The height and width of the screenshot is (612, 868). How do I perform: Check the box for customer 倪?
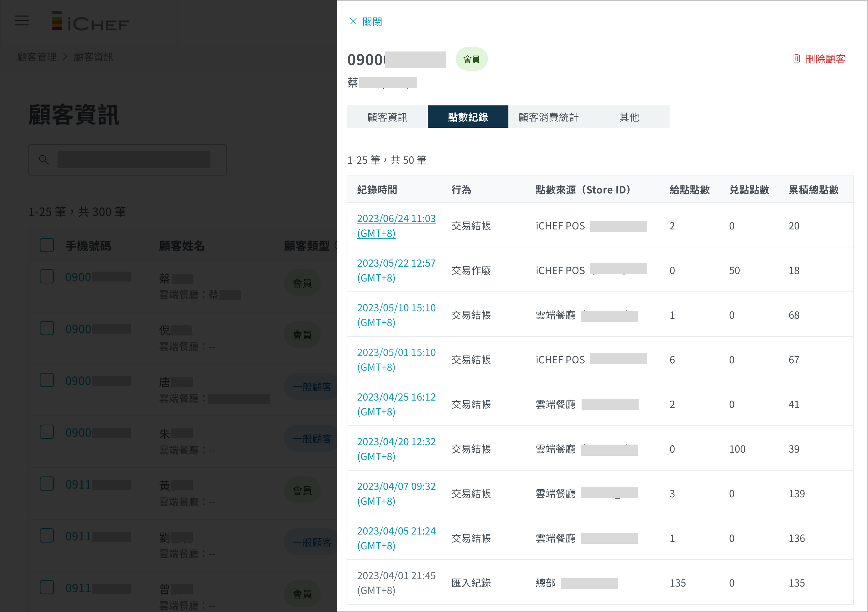47,329
